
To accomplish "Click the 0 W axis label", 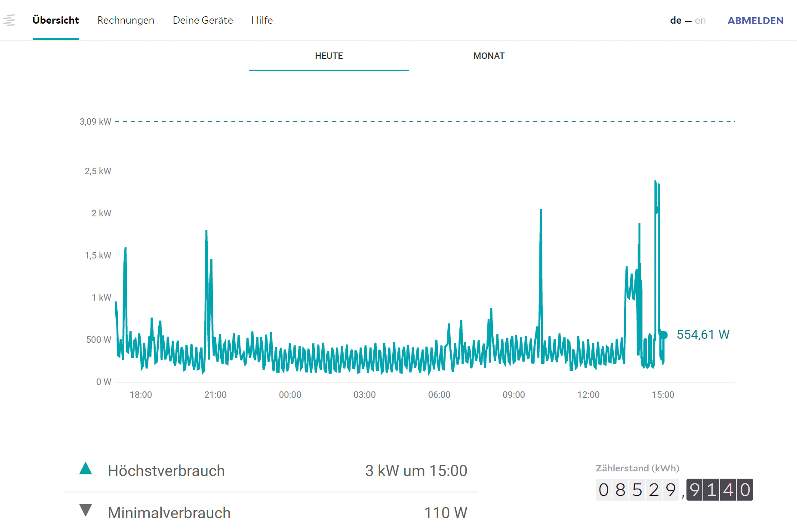I will click(104, 382).
